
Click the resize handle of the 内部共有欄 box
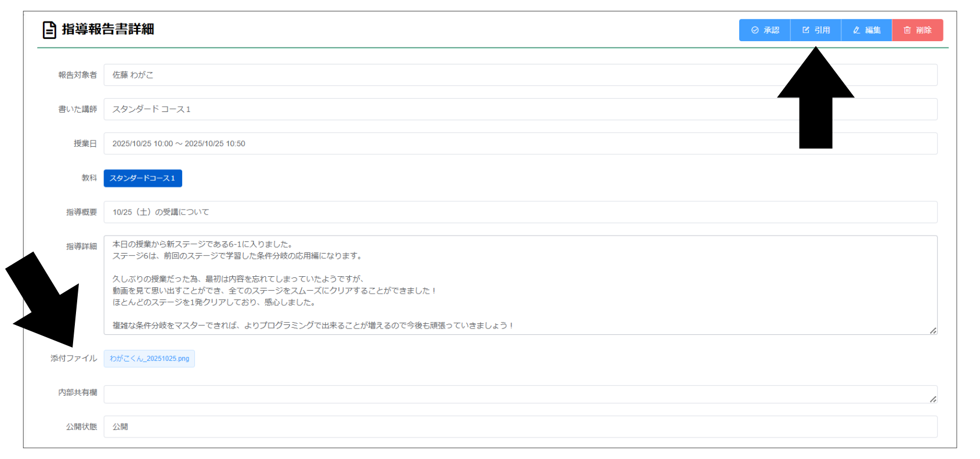[x=932, y=399]
